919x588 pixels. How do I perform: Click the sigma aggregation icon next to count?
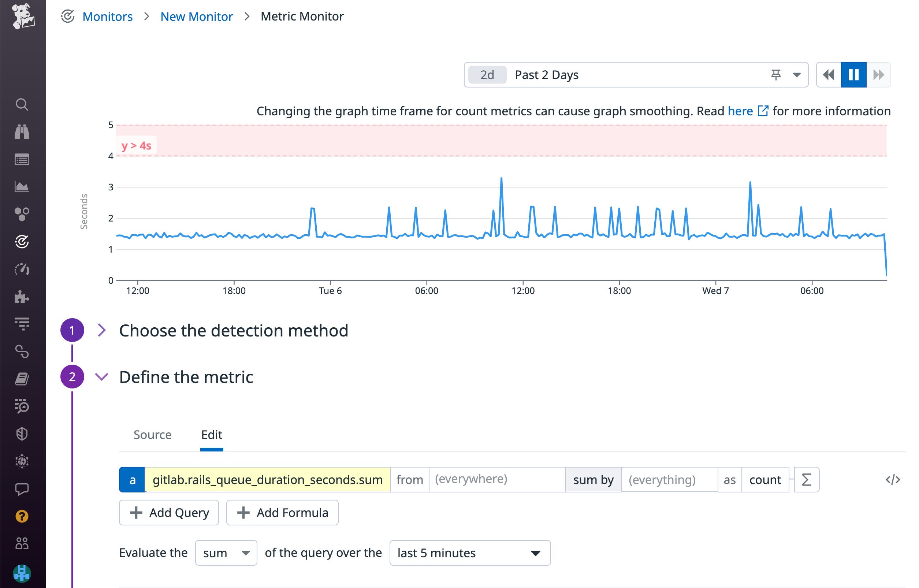pos(806,480)
